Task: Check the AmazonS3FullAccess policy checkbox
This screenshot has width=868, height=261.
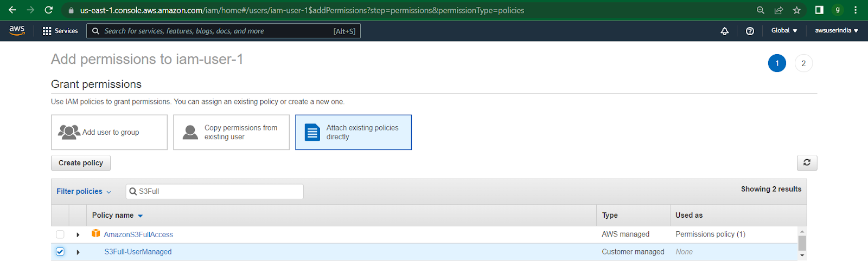Action: 60,234
